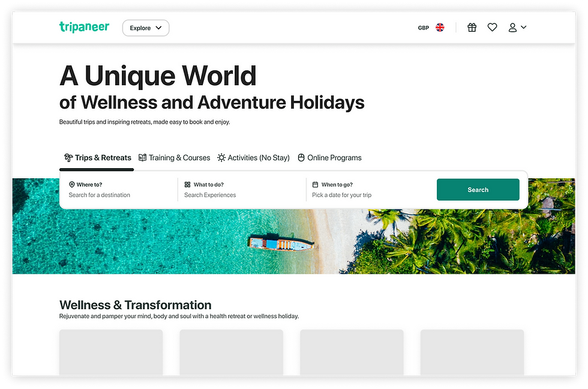Click the sun icon on Activities tab
This screenshot has height=389, width=588.
point(221,157)
